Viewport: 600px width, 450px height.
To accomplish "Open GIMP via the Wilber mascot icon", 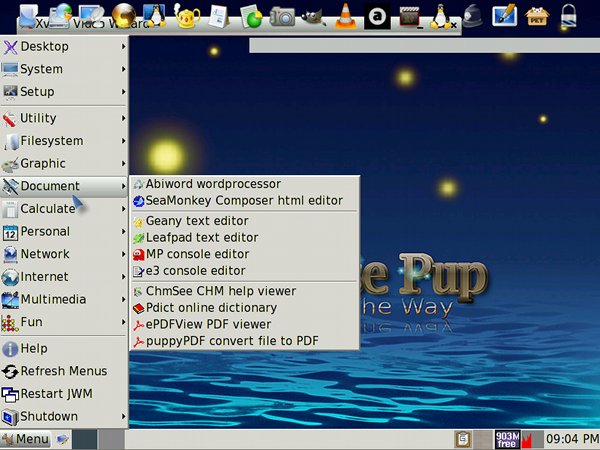I will (314, 16).
